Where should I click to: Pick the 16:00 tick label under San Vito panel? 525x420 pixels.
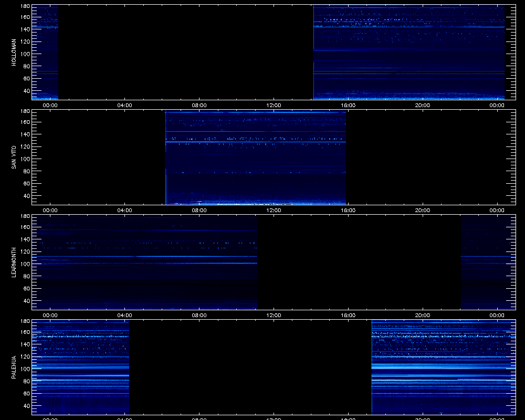tap(348, 211)
